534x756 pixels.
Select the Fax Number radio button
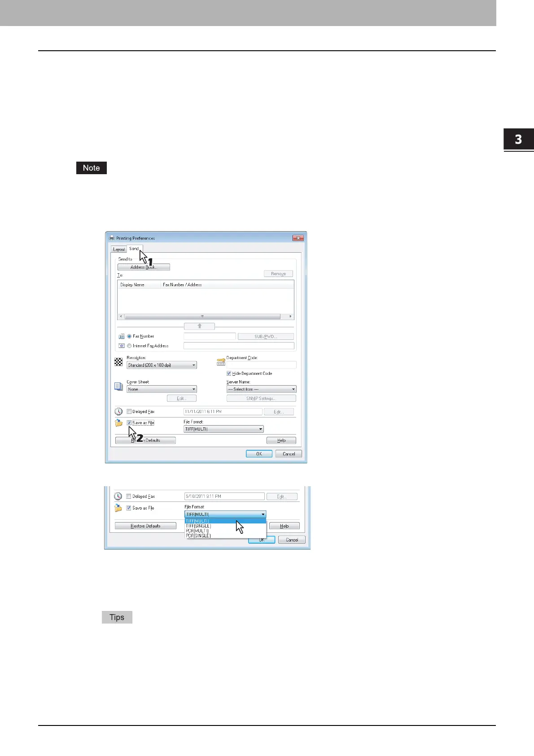pyautogui.click(x=129, y=336)
